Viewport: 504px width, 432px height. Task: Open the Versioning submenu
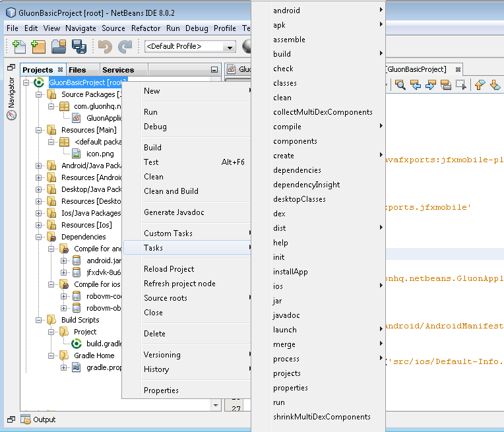tap(187, 355)
